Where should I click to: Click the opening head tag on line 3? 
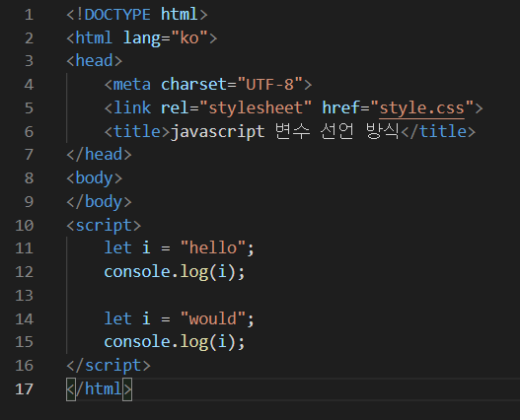(95, 61)
